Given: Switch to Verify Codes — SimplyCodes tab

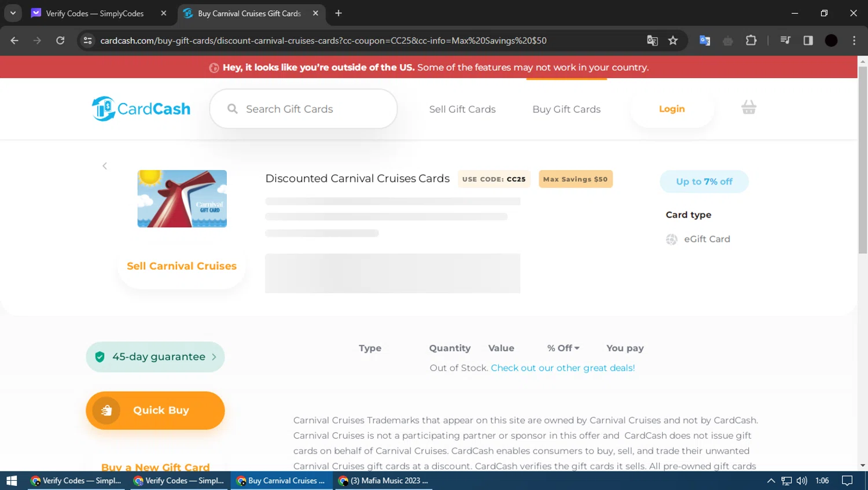Looking at the screenshot, I should [95, 13].
